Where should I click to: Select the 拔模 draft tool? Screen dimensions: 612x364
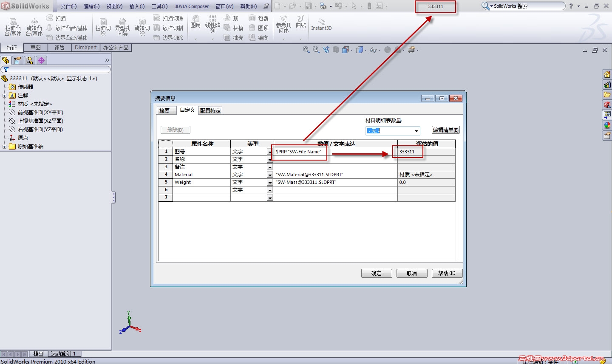234,28
